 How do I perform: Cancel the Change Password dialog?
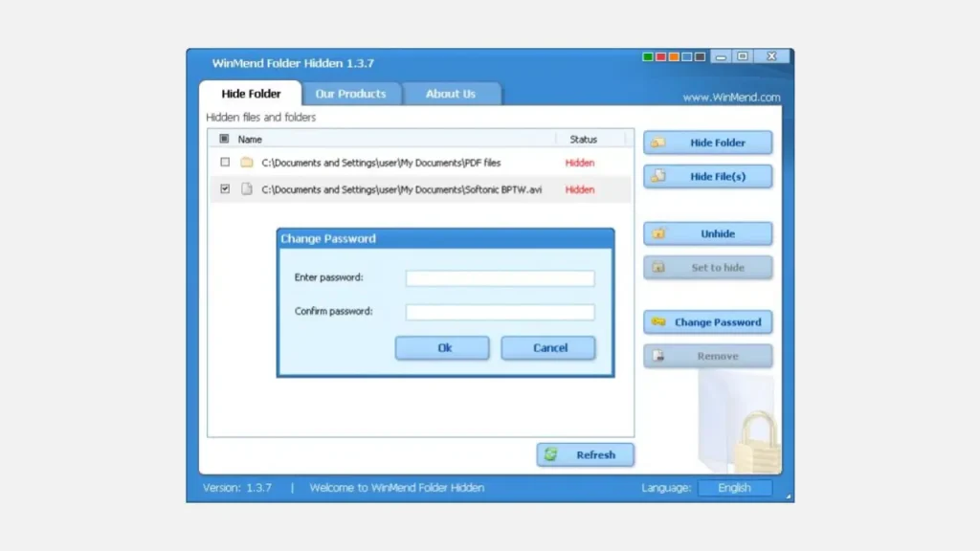[548, 348]
